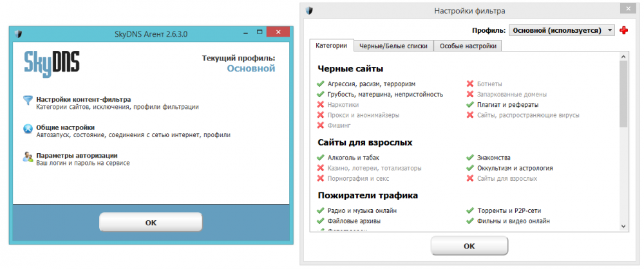The width and height of the screenshot is (644, 269).
Task: Toggle Агрессия, расизм, терроризм check mark
Action: [x=320, y=84]
